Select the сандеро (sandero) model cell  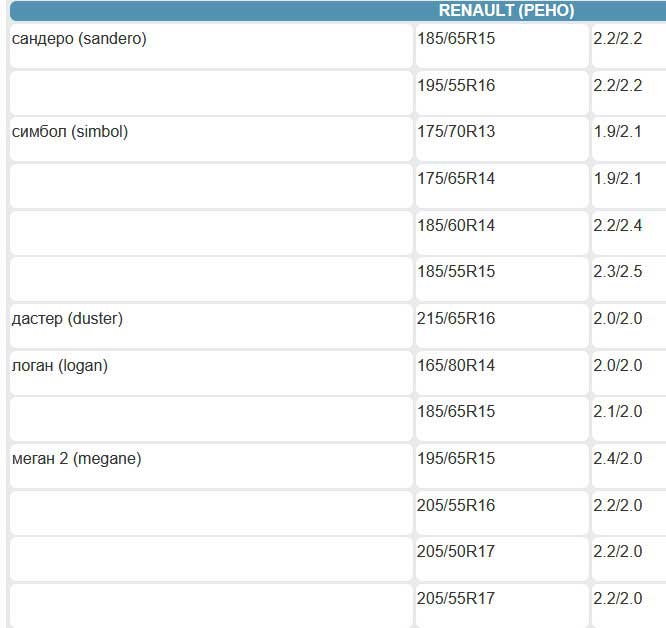click(x=211, y=46)
